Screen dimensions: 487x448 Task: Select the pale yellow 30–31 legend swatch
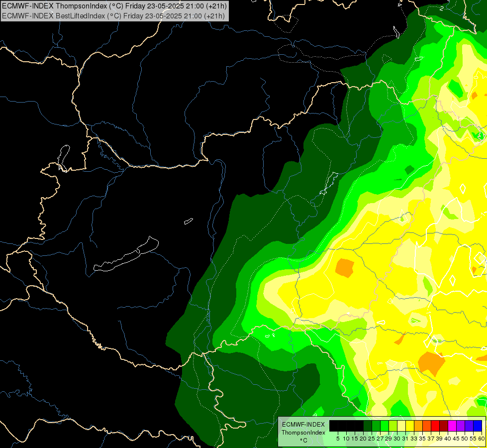tap(401, 426)
